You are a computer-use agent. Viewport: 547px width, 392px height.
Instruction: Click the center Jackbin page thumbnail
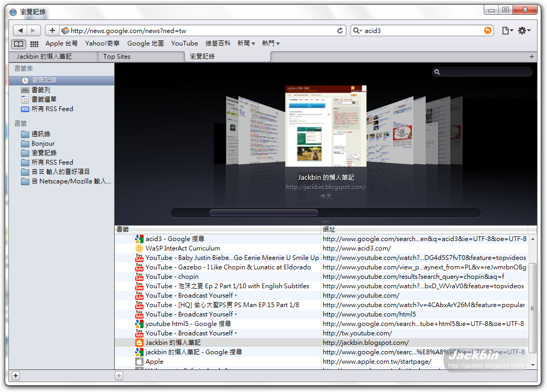(x=326, y=126)
